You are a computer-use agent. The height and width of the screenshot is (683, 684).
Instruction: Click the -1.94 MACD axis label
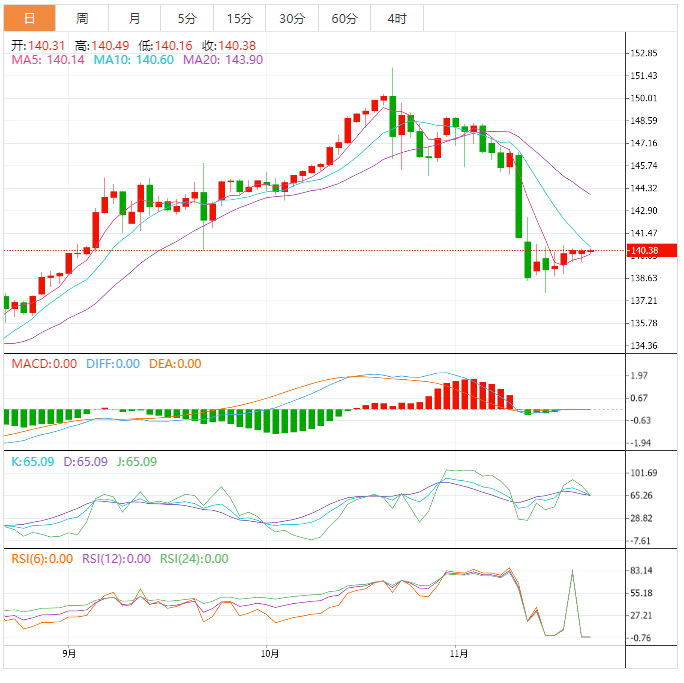641,443
